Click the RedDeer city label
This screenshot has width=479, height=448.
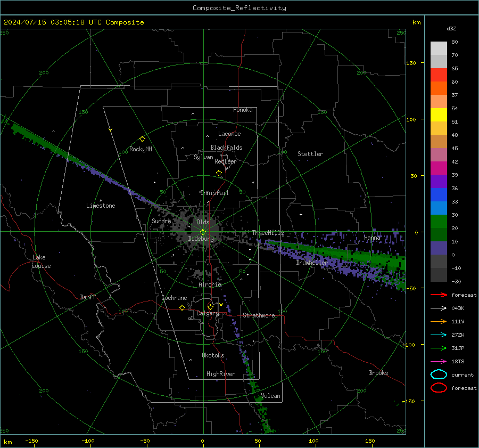tap(226, 161)
